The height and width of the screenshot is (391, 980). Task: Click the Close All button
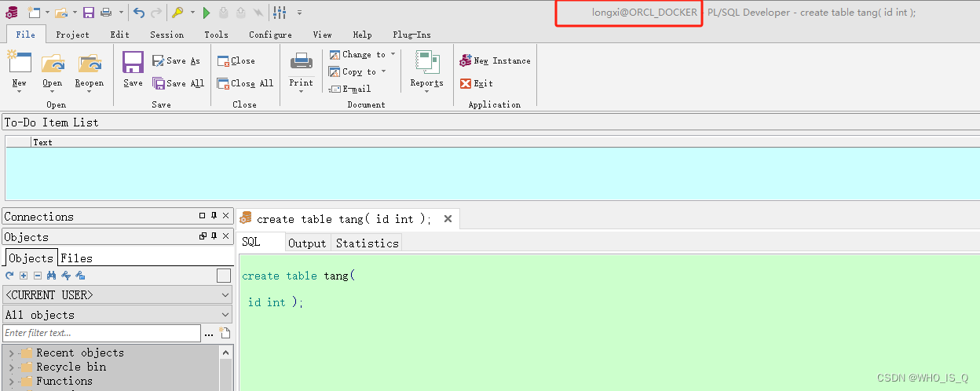coord(245,83)
